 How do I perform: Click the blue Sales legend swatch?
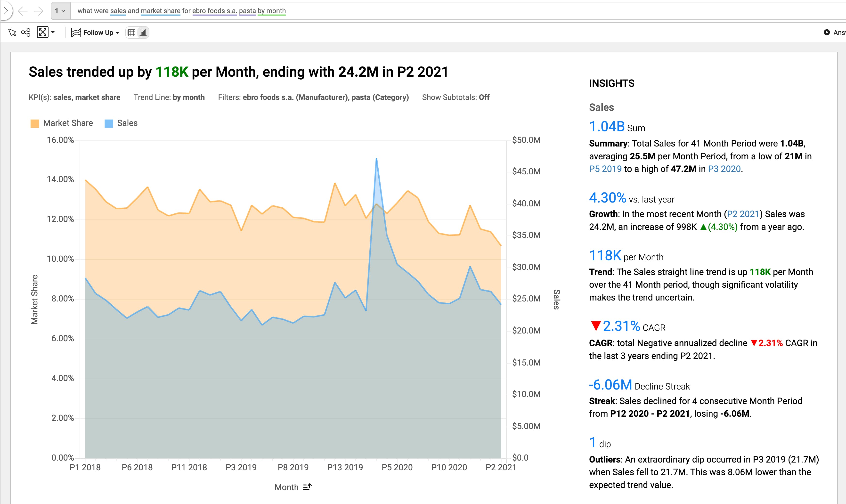click(109, 124)
